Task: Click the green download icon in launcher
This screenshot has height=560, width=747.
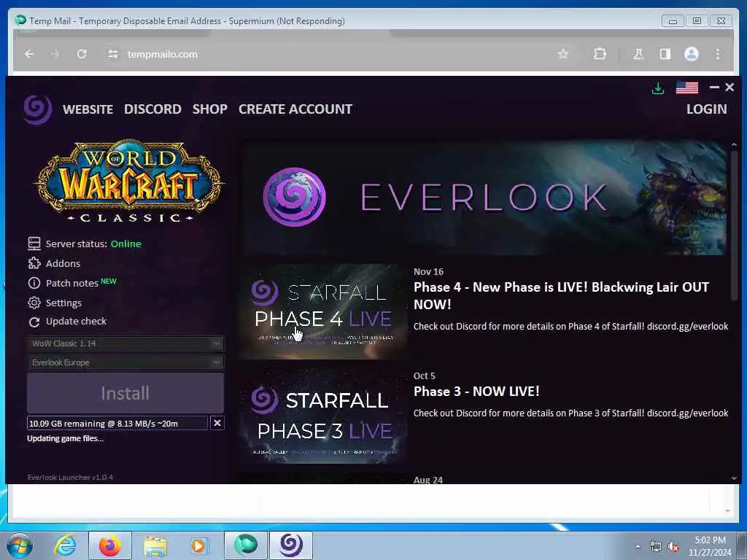Action: click(x=658, y=88)
